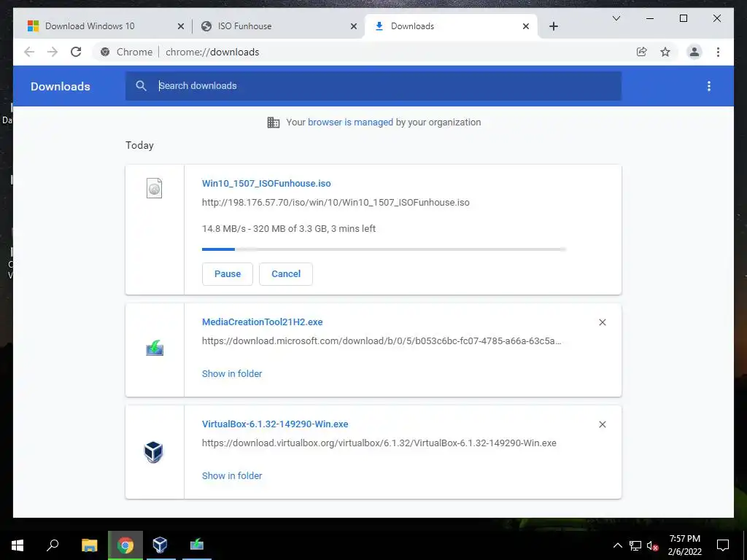Viewport: 747px width, 560px height.
Task: Click the chrome://downloads address bar
Action: (x=212, y=52)
